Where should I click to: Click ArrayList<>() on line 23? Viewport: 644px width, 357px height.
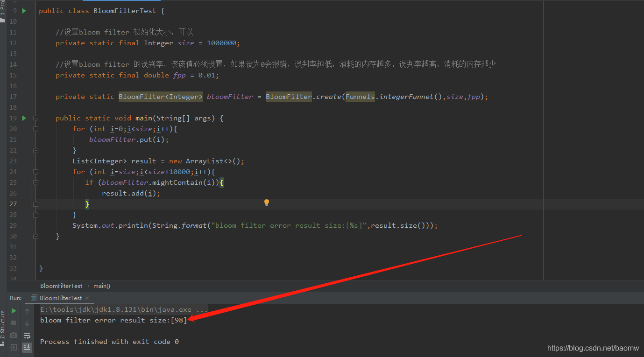pyautogui.click(x=213, y=161)
